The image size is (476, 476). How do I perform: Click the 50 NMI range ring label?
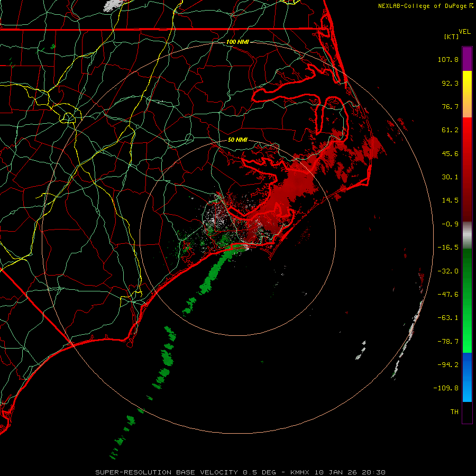[237, 140]
